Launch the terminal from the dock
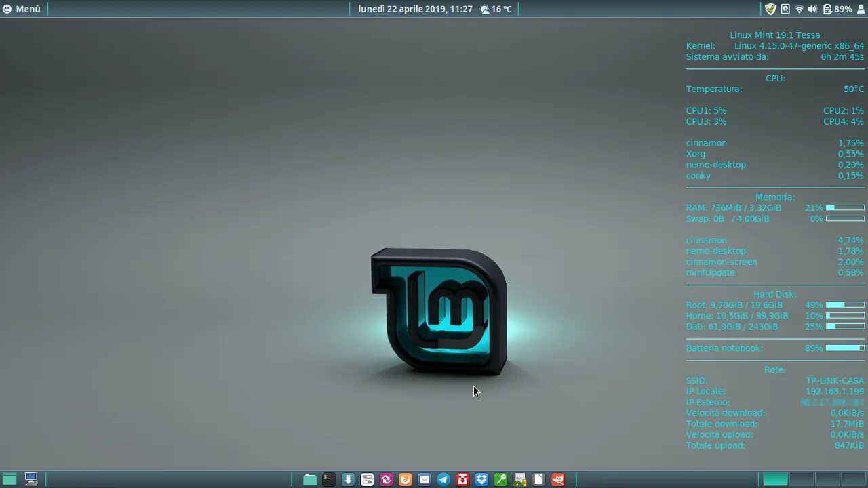 click(329, 479)
